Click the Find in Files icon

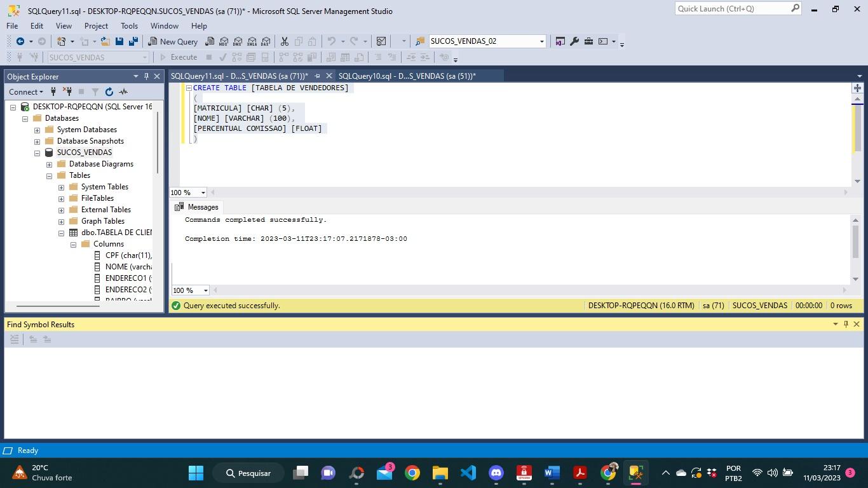420,41
